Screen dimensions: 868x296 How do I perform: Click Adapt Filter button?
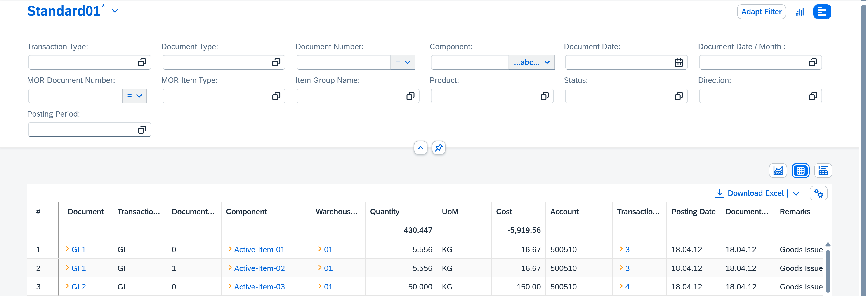point(761,12)
